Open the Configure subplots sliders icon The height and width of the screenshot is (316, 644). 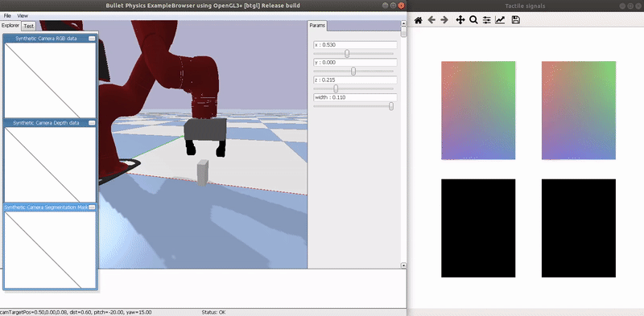coord(487,19)
